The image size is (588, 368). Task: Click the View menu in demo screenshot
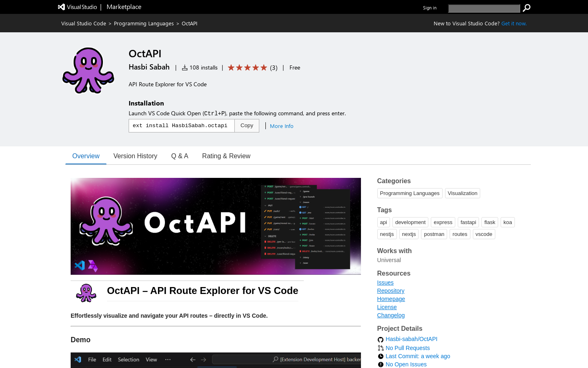tap(151, 359)
